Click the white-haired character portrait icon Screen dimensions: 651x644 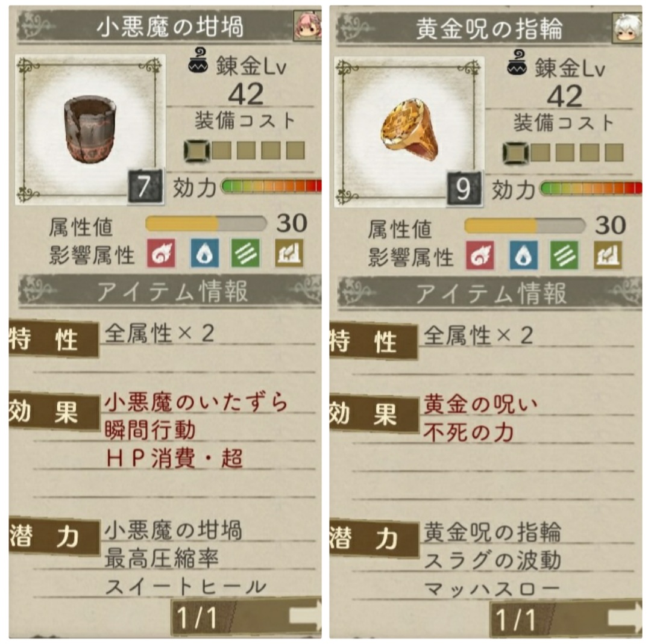coord(627,28)
